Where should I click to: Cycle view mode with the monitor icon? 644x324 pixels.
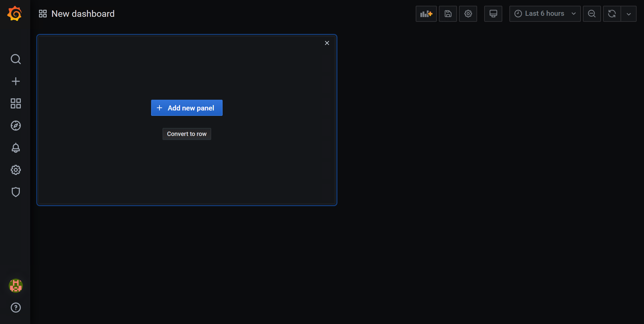point(493,14)
